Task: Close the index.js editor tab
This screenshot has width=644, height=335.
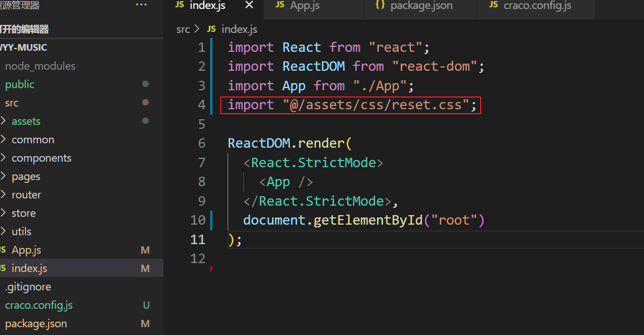Action: (249, 6)
